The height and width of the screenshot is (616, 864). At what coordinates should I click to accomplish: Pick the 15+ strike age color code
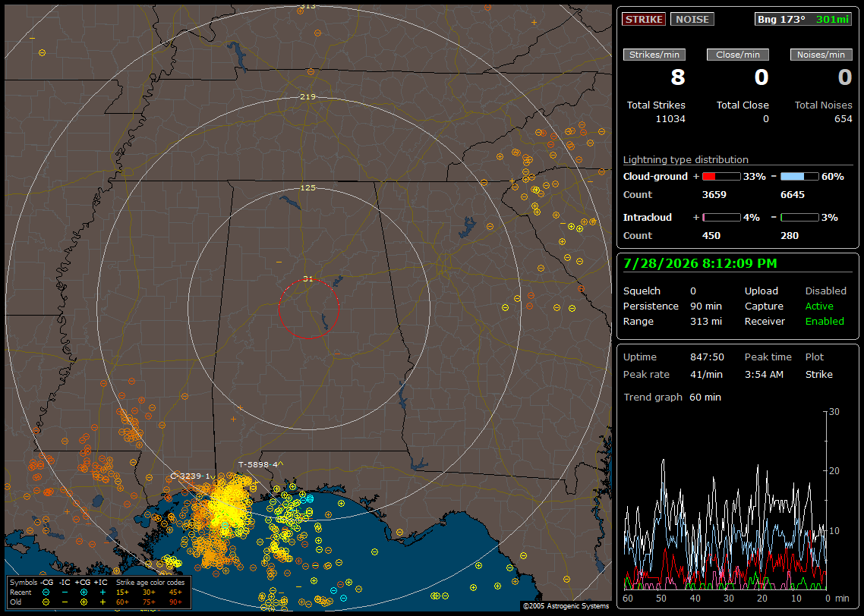[122, 592]
